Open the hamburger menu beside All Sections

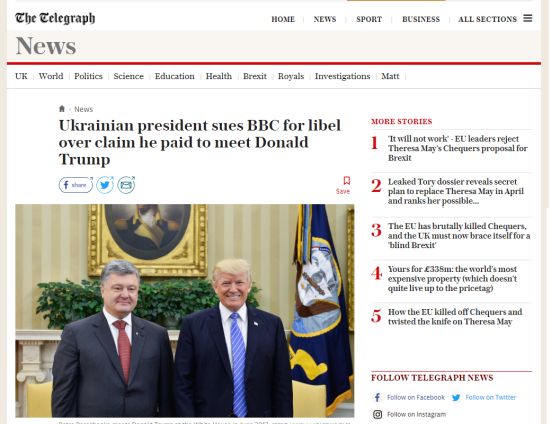pos(528,18)
